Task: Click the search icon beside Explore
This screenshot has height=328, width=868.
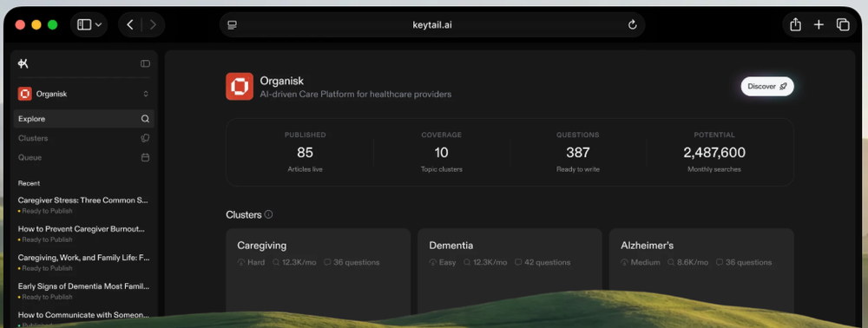Action: 145,119
